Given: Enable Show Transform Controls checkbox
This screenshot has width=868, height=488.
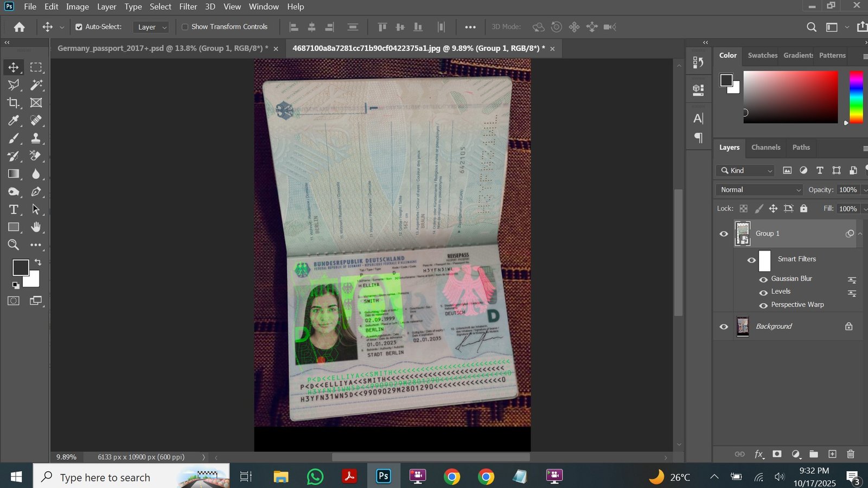Looking at the screenshot, I should pos(185,27).
